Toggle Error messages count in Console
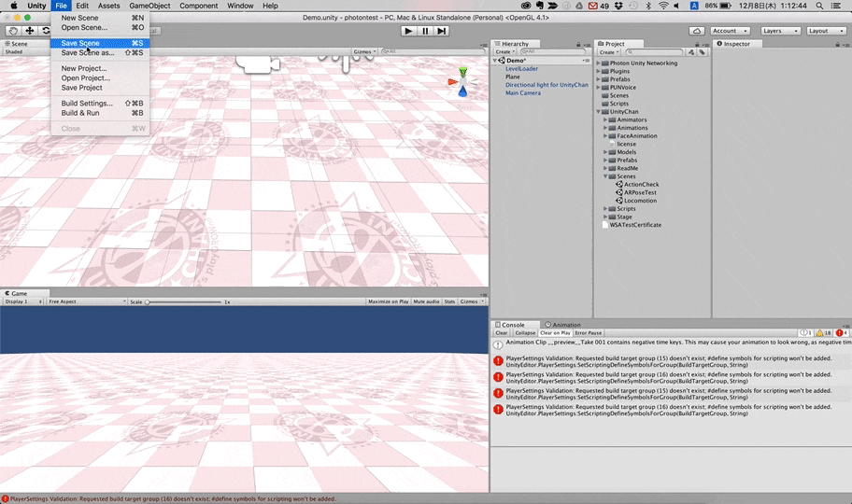This screenshot has width=852, height=504. pyautogui.click(x=842, y=333)
